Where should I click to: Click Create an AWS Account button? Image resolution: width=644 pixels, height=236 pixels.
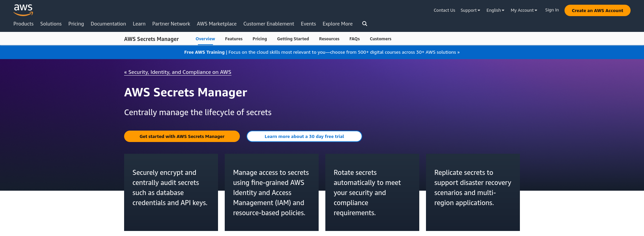pyautogui.click(x=597, y=10)
